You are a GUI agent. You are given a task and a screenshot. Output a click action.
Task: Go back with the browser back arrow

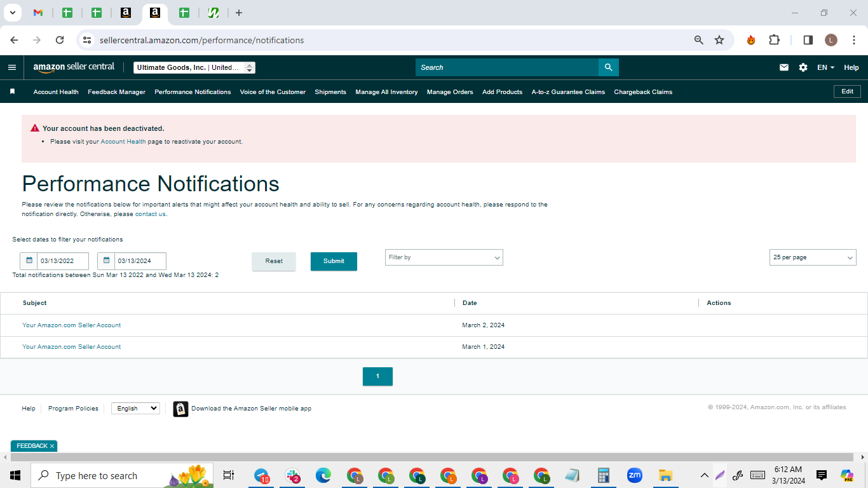[x=14, y=40]
